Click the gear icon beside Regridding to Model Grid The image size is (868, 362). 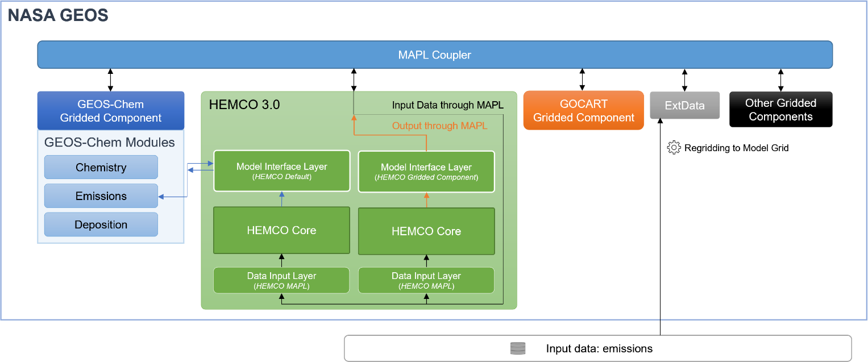tap(674, 148)
